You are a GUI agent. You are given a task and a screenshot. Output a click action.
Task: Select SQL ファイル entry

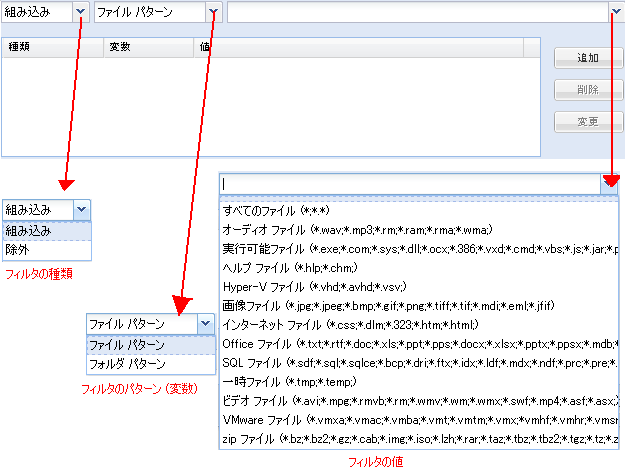coord(419,363)
